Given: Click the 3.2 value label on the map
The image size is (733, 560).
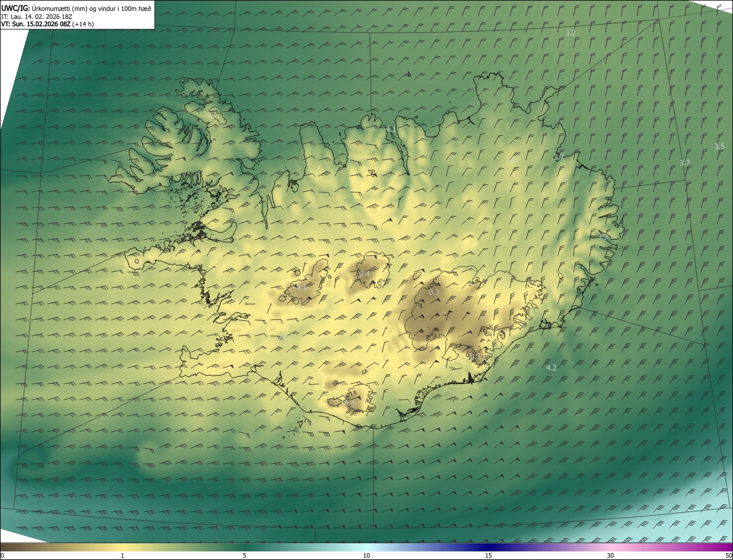Looking at the screenshot, I should click(570, 33).
